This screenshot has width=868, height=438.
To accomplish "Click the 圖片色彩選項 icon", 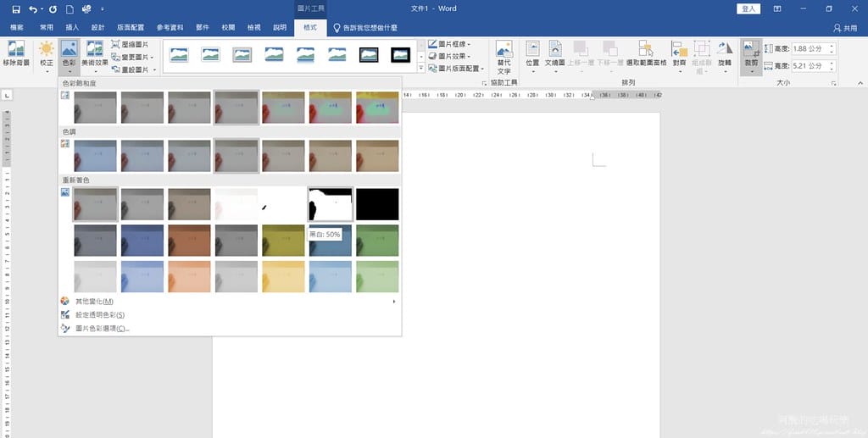I will (64, 328).
